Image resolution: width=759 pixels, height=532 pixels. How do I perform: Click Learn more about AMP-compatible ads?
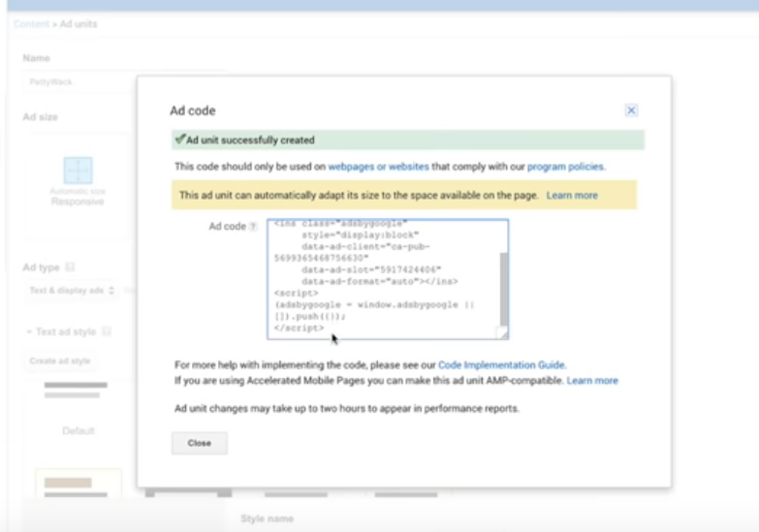(592, 381)
